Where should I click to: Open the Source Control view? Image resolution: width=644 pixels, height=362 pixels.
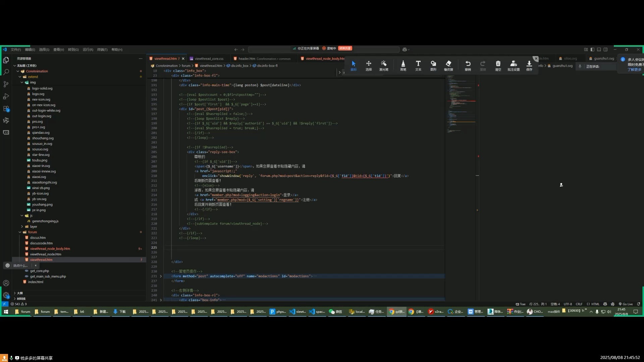point(6,84)
